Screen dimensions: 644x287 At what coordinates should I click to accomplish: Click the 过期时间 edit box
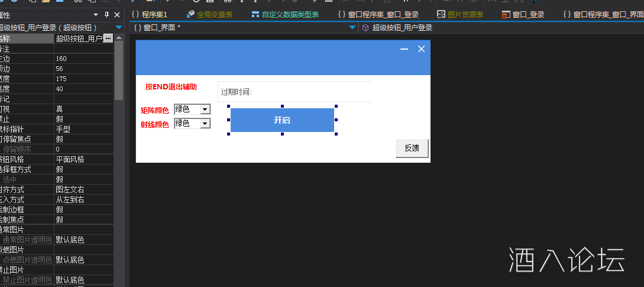coord(295,92)
